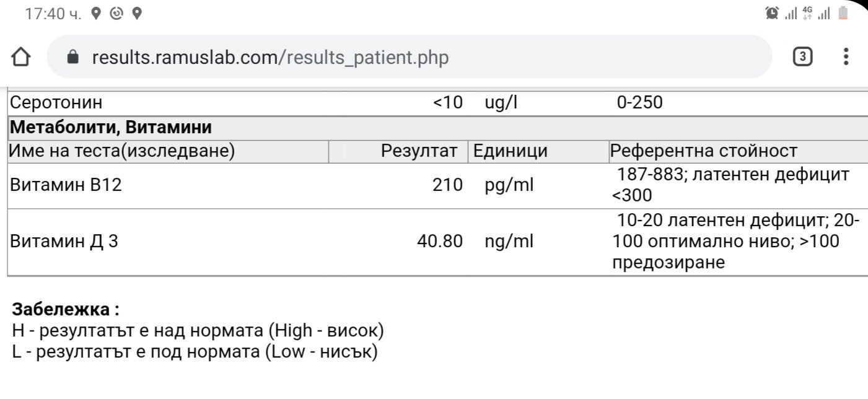Click the Резултат column header
The height and width of the screenshot is (399, 868).
(x=419, y=151)
